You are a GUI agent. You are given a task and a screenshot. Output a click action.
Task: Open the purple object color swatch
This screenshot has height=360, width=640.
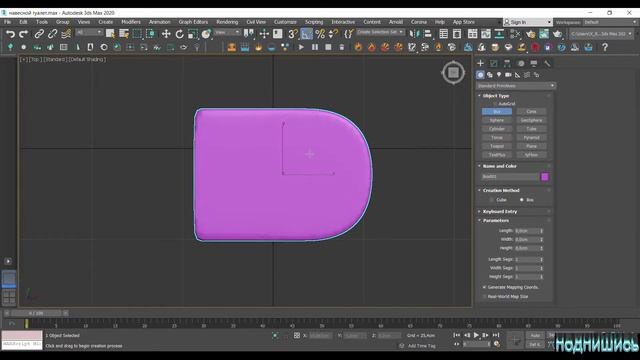[544, 177]
